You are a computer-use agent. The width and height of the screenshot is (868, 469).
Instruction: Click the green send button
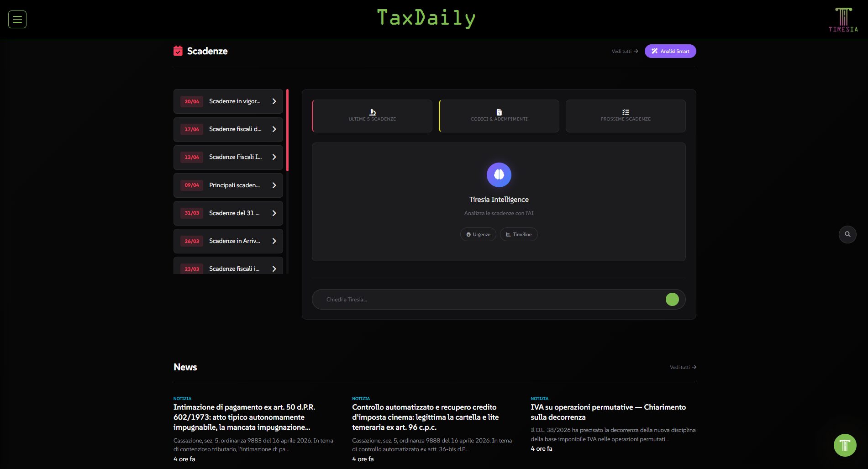672,300
